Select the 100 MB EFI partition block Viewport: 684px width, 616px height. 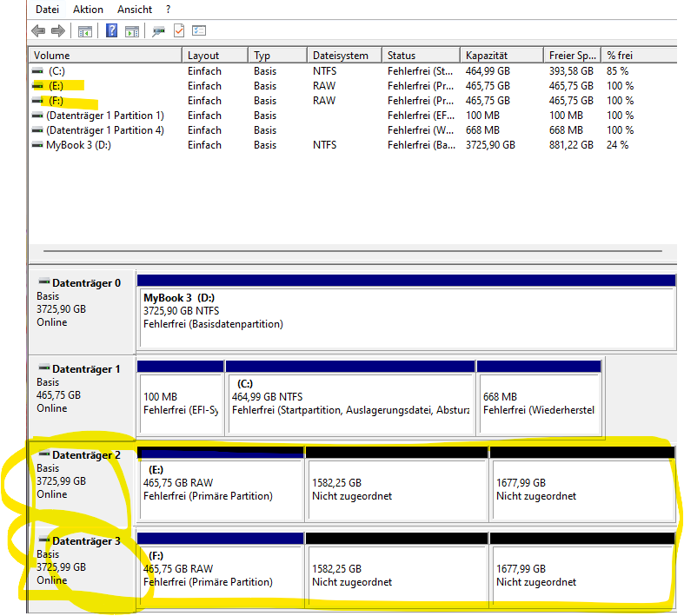(181, 398)
